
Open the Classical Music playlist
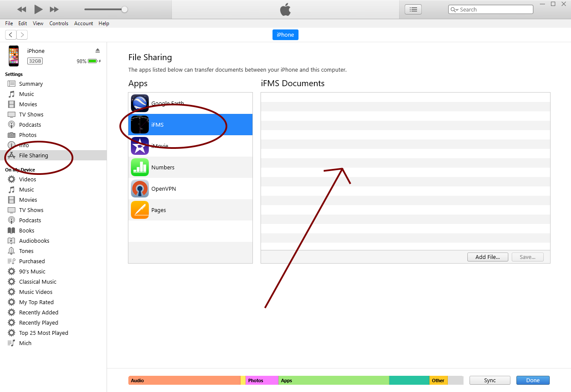[38, 282]
